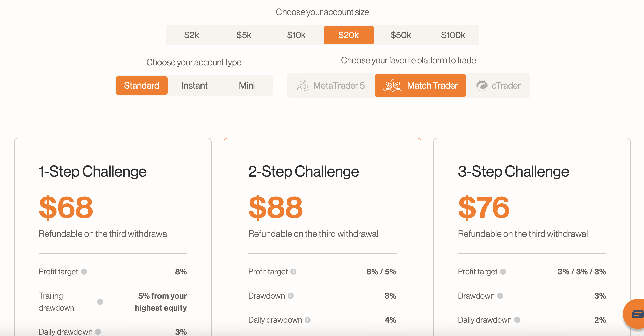Click the $2k account size option
This screenshot has width=644, height=336.
(192, 35)
